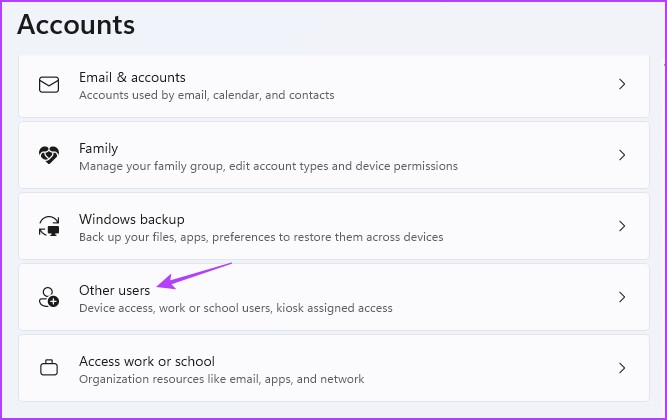The width and height of the screenshot is (667, 420).
Task: Click 'Organization resources like email' description
Action: tap(222, 379)
